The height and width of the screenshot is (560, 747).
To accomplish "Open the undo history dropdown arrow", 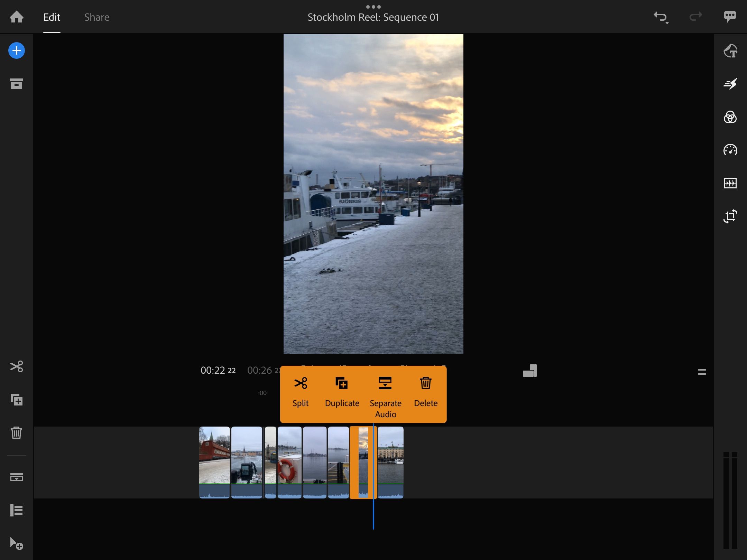I will [667, 23].
